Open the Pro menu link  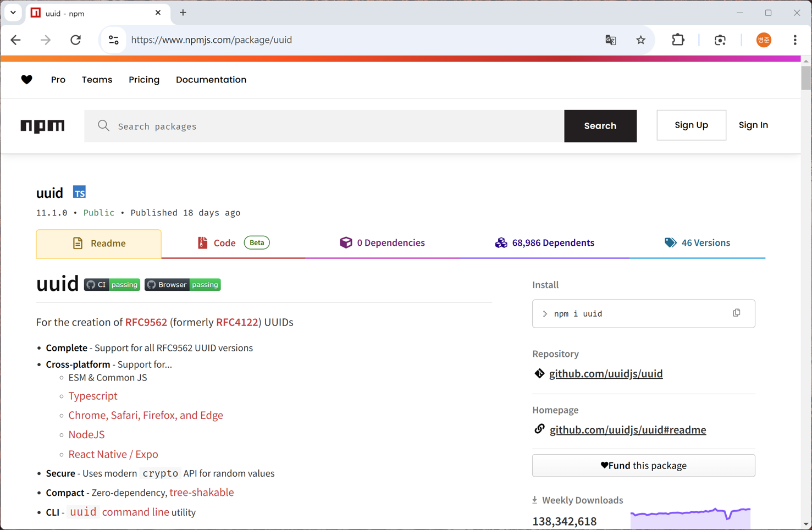pyautogui.click(x=58, y=80)
